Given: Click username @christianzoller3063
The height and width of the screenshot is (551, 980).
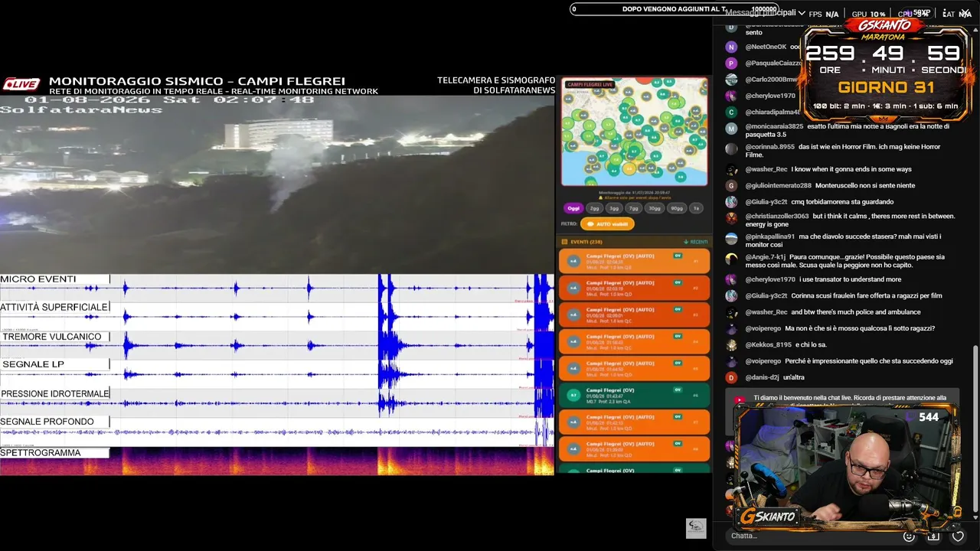Looking at the screenshot, I should 777,217.
